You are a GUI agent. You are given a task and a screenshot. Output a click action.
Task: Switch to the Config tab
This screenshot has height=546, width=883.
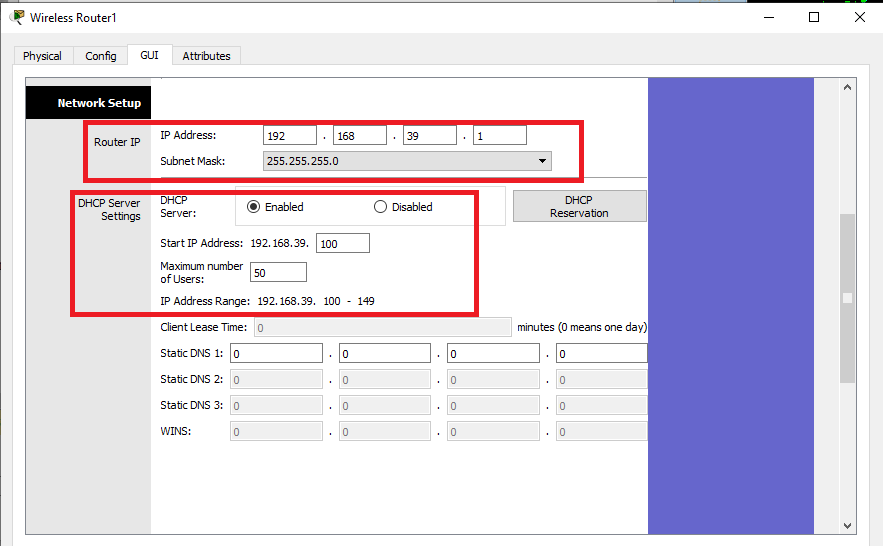(x=101, y=56)
